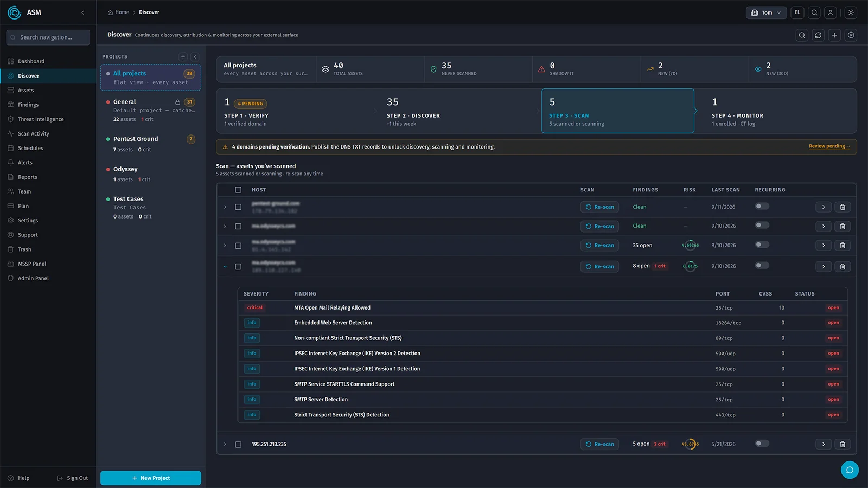Click the compass icon in Discover toolbar
The image size is (868, 488).
pos(851,35)
